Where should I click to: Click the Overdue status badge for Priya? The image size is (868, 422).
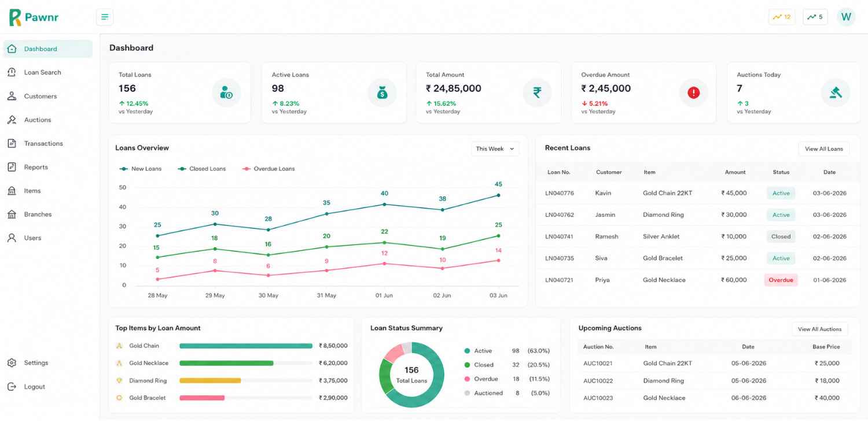pyautogui.click(x=781, y=280)
